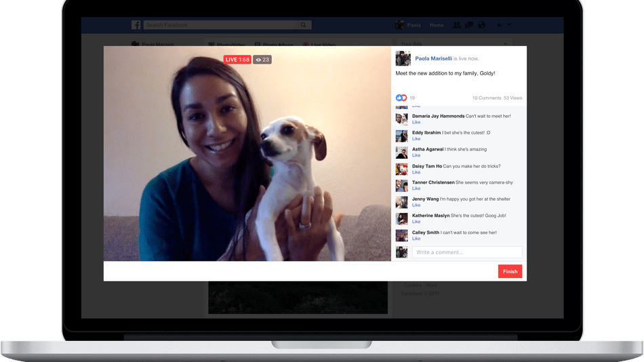Click the dark video thumbnail behind the dialog
The height and width of the screenshot is (362, 644).
[298, 298]
